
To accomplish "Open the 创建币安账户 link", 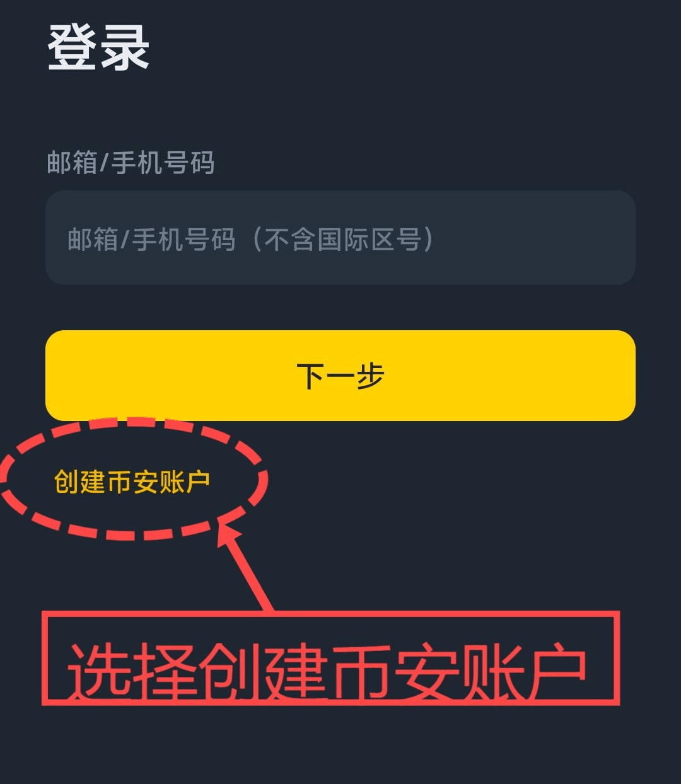I will click(132, 482).
